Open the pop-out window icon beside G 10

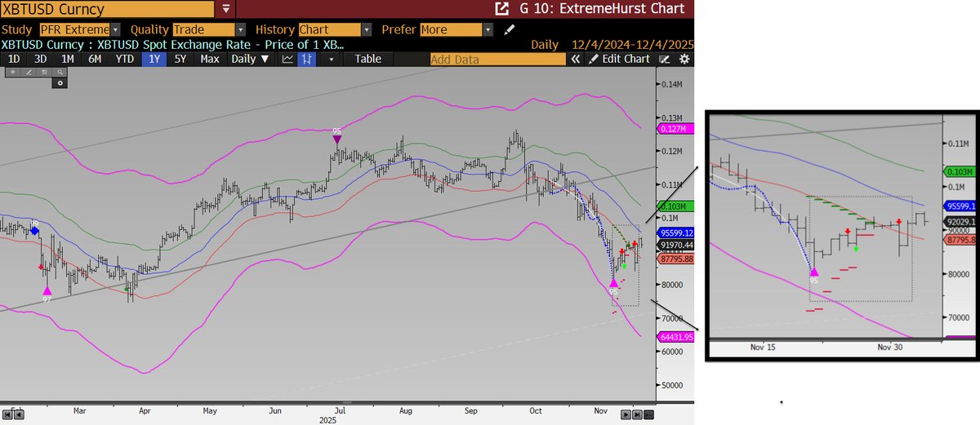pos(502,10)
